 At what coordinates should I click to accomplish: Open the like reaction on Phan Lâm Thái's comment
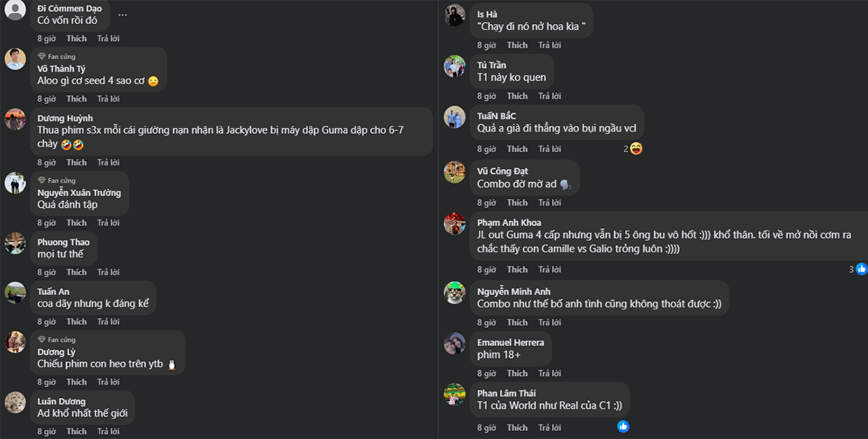(x=623, y=426)
